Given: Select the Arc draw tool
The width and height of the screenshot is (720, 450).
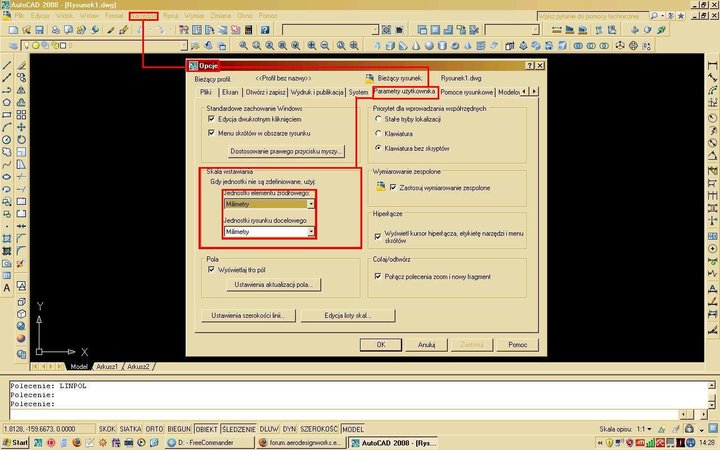Looking at the screenshot, I should [7, 127].
